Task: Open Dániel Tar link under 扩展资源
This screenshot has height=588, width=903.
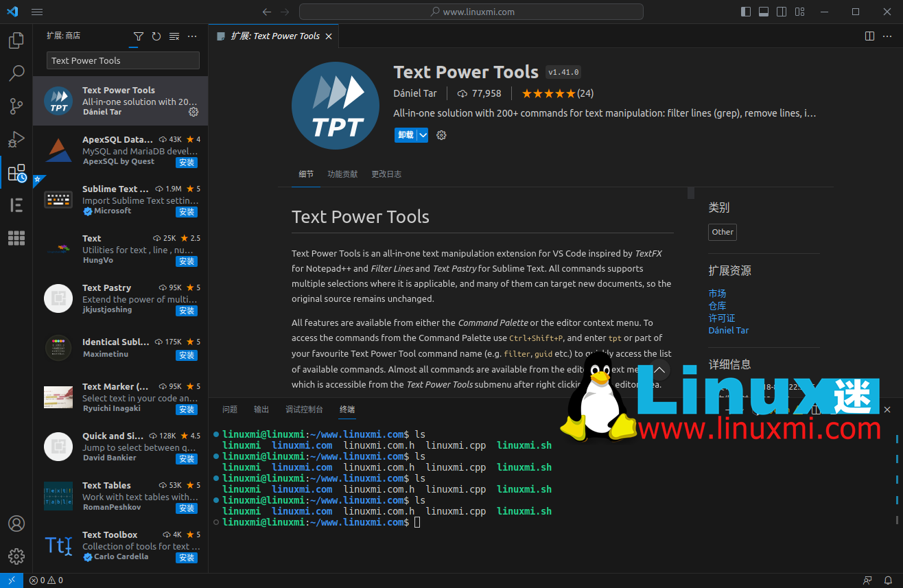Action: tap(729, 331)
